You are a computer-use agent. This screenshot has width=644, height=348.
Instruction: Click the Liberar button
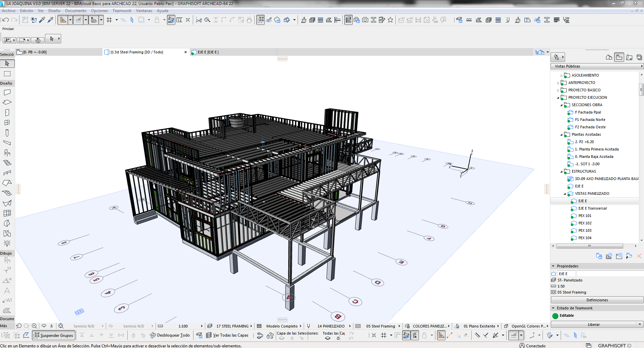point(593,324)
